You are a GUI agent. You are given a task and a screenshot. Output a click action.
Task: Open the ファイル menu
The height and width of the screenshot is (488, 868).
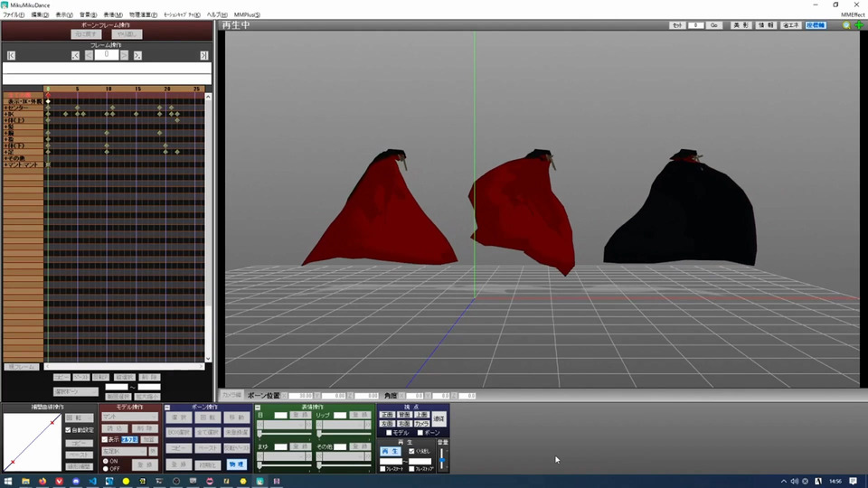[x=14, y=15]
